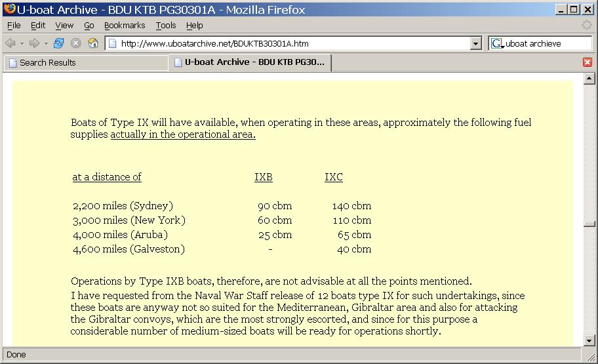
Task: Click the 'Done' status bar text
Action: coord(16,355)
